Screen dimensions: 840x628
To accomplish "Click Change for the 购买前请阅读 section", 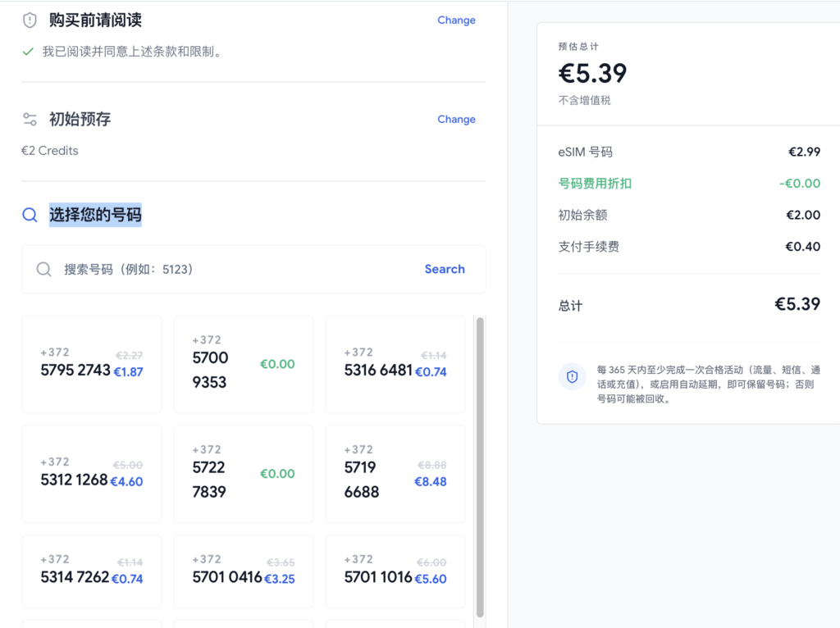I will (x=456, y=20).
